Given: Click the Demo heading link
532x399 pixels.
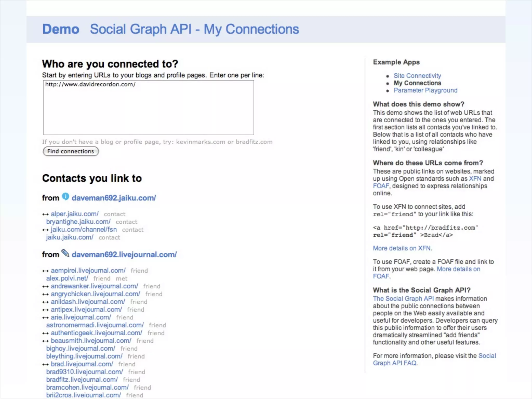Looking at the screenshot, I should [61, 29].
